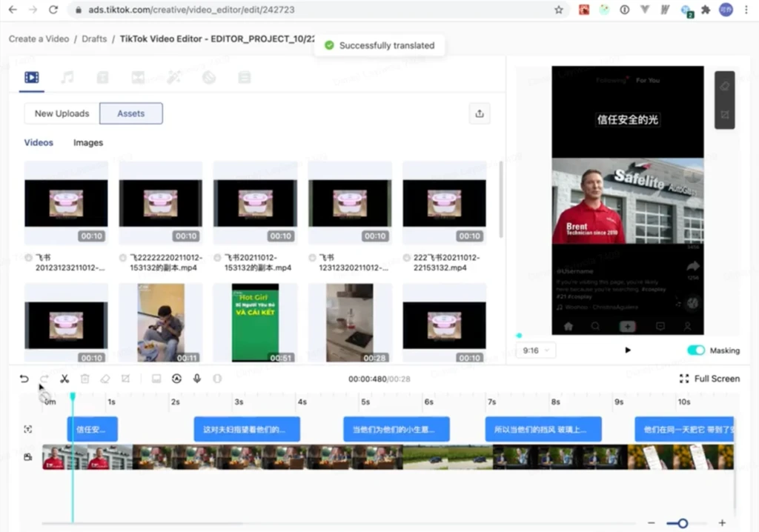Viewport: 759px width, 532px height.
Task: Undo the last edit
Action: click(x=24, y=379)
